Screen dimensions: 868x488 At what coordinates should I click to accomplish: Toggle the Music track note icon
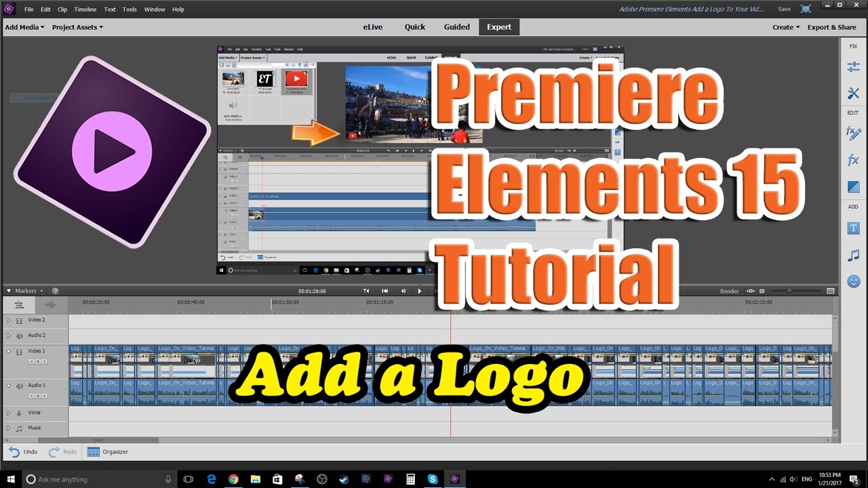(19, 428)
